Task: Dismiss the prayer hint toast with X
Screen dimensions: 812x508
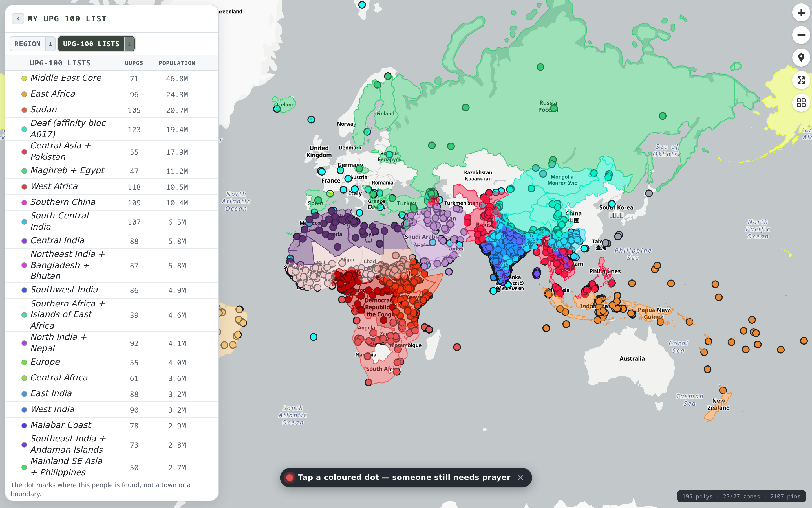Action: tap(520, 478)
